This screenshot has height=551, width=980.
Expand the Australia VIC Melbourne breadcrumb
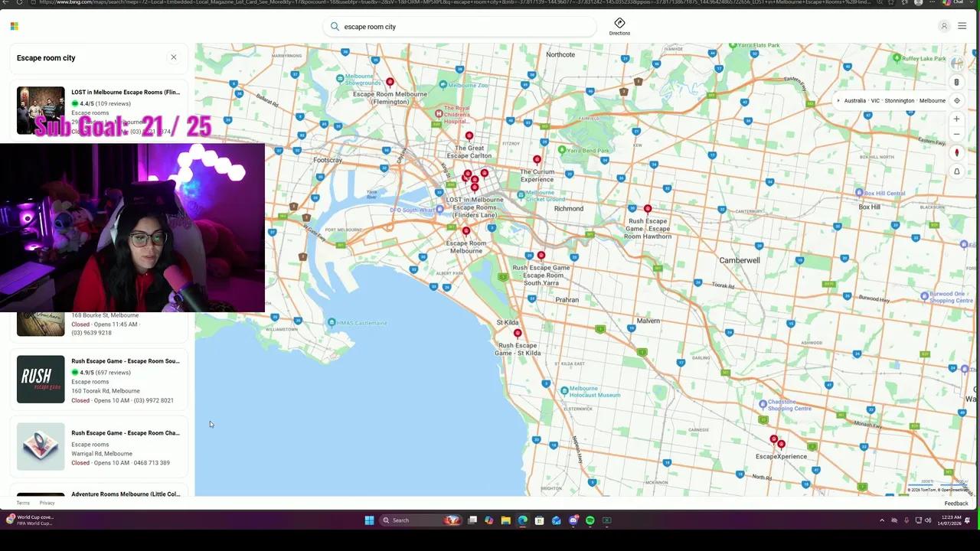[838, 100]
